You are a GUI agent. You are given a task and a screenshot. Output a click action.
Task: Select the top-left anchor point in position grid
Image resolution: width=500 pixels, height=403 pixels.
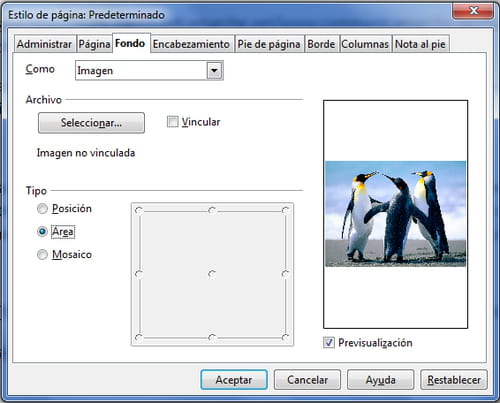tap(139, 210)
